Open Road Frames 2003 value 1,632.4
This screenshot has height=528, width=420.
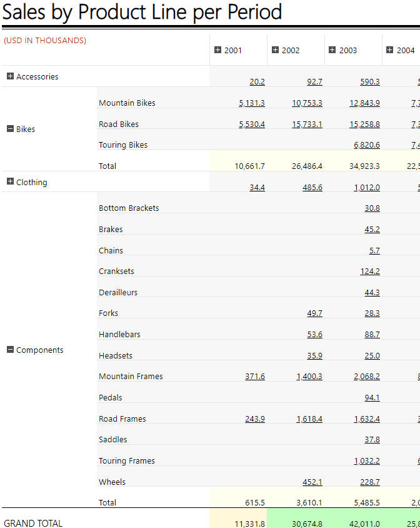click(x=367, y=419)
